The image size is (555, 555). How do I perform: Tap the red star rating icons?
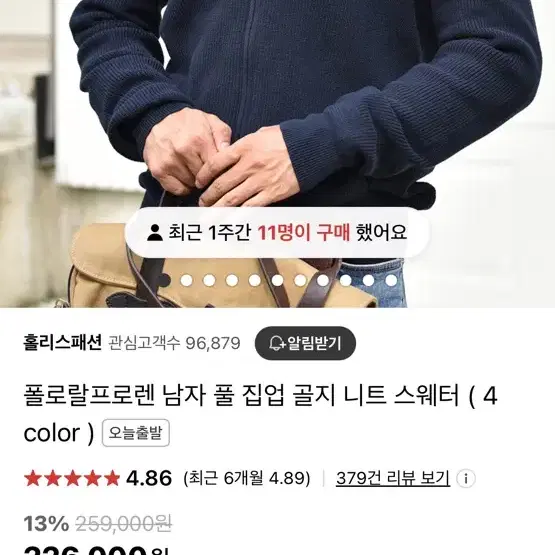72,478
